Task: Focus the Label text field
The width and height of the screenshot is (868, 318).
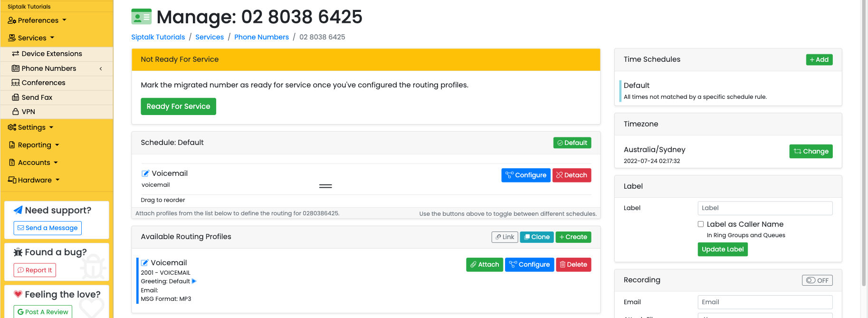Action: tap(765, 208)
